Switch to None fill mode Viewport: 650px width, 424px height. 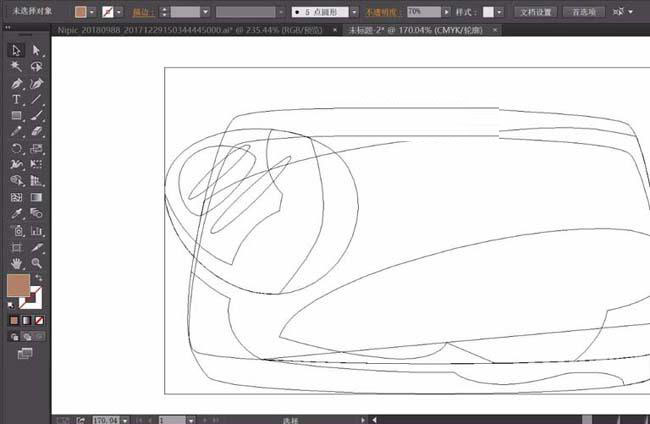[38, 320]
